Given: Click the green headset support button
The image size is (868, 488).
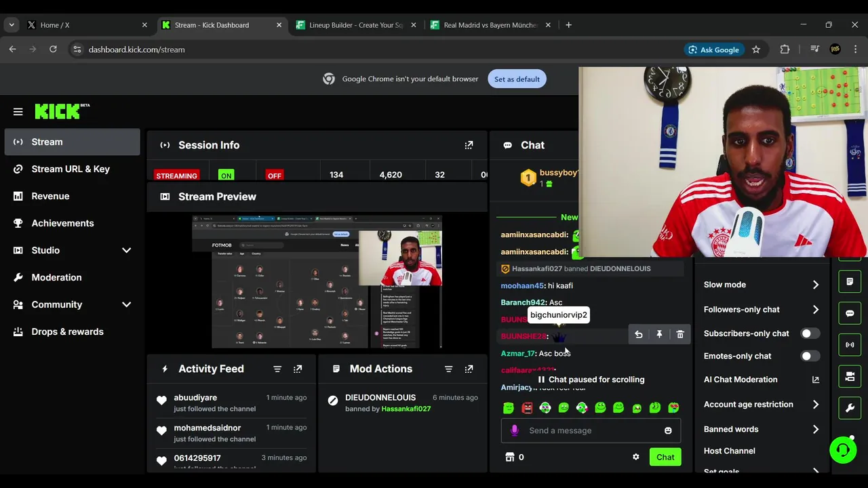Looking at the screenshot, I should (843, 450).
